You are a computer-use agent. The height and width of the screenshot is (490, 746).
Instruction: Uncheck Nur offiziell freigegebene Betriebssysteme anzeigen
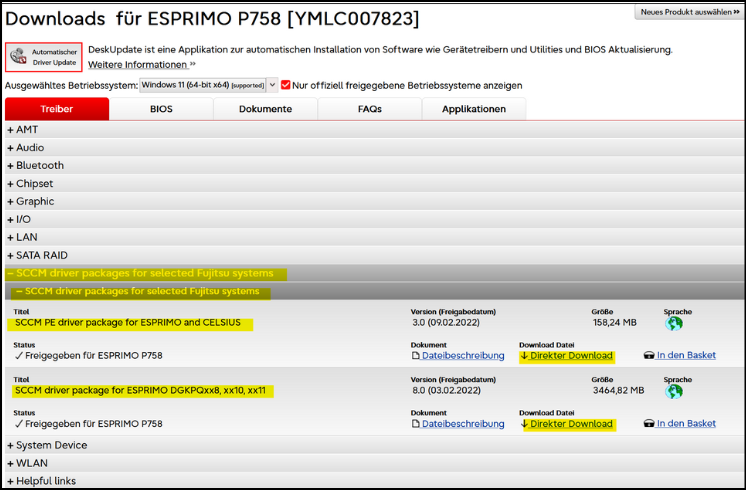click(x=285, y=85)
